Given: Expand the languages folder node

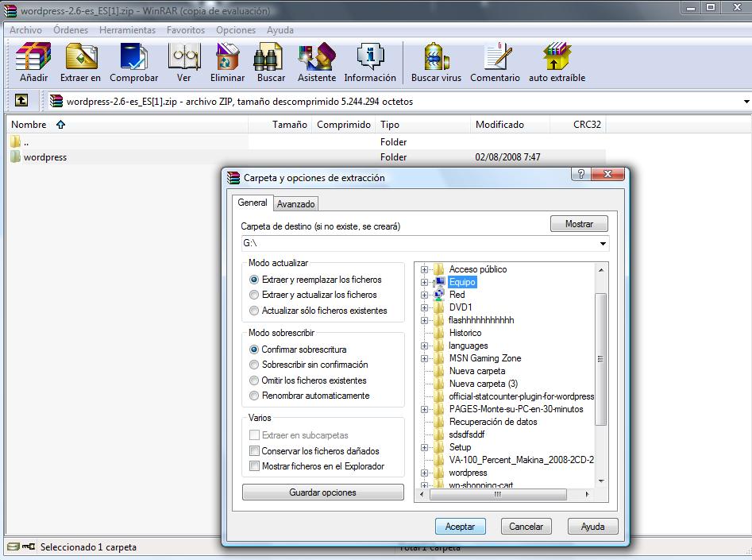Looking at the screenshot, I should click(424, 346).
